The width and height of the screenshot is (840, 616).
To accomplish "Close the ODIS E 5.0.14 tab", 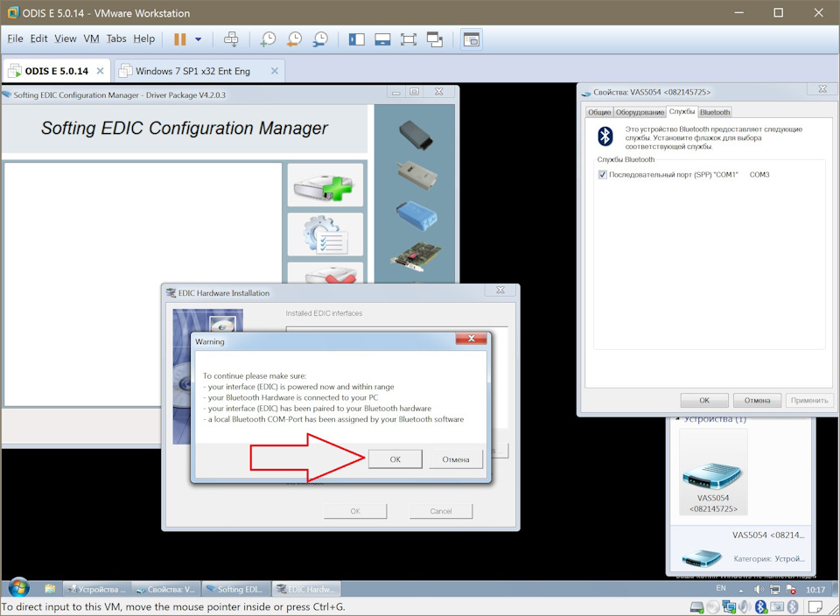I will [x=100, y=71].
